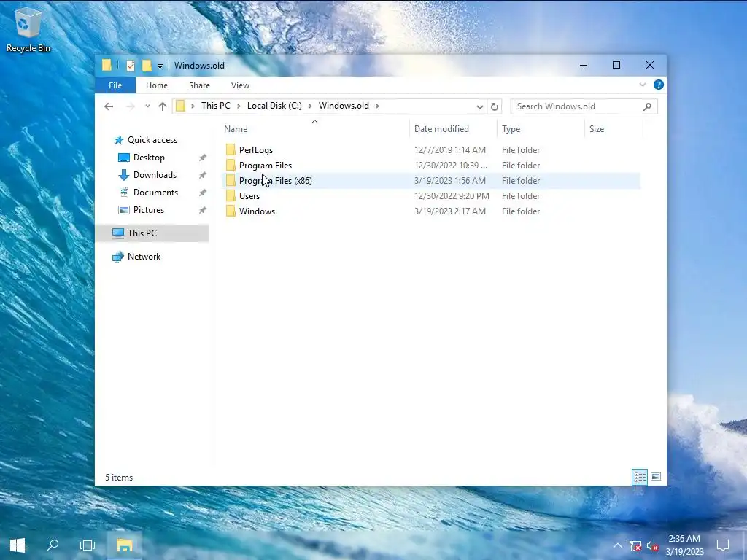Select the PerfLogs folder
This screenshot has height=560, width=747.
tap(431, 150)
